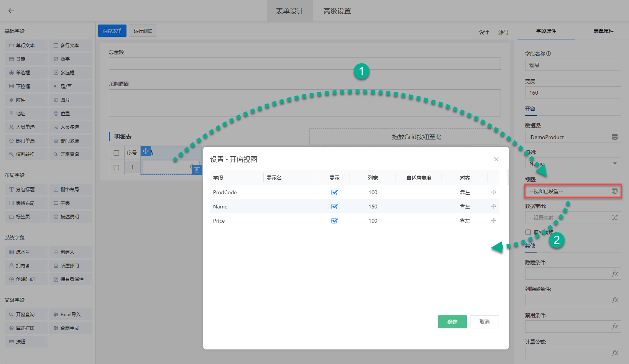Click the fx icon for 隐藏条件
The width and height of the screenshot is (629, 364).
point(615,274)
